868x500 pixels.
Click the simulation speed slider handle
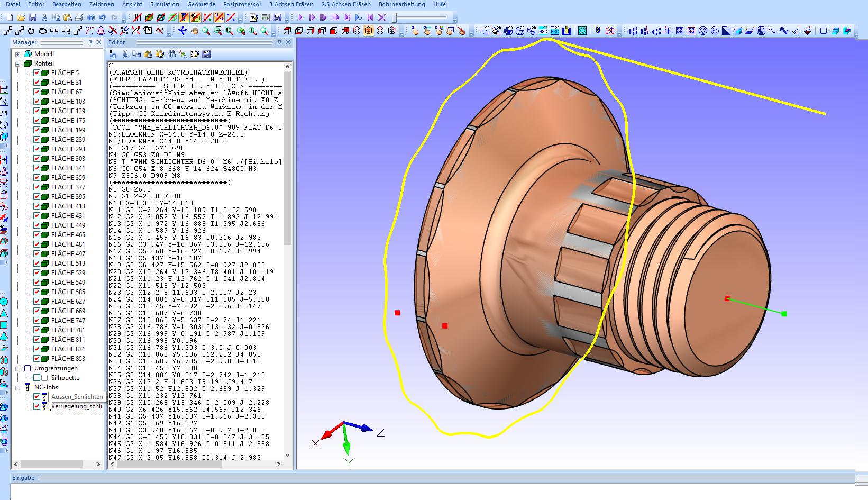coord(395,17)
